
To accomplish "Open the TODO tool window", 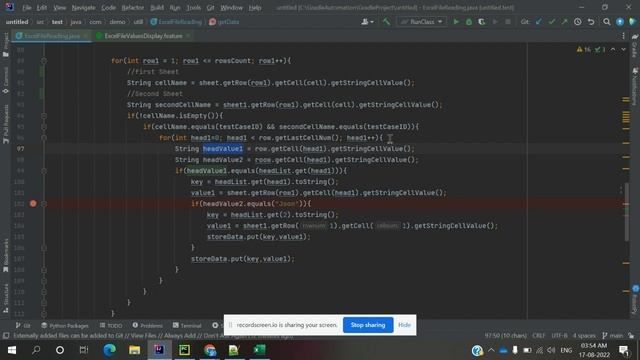I will 111,325.
